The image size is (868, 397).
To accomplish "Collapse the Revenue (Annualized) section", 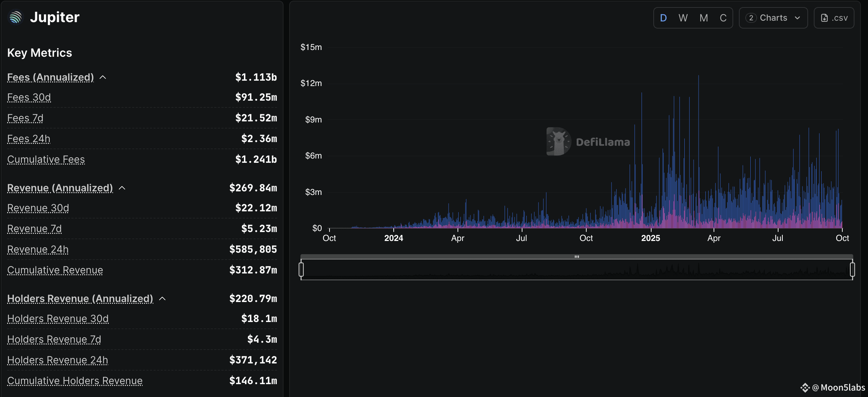I will 122,188.
